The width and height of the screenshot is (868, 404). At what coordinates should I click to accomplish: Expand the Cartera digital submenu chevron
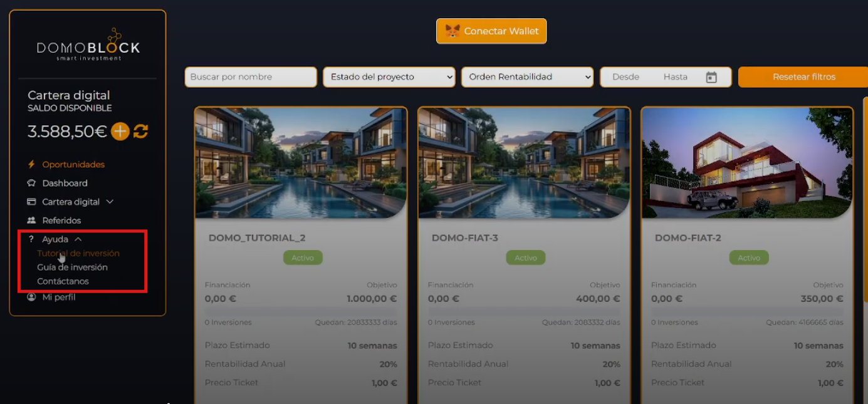tap(110, 202)
